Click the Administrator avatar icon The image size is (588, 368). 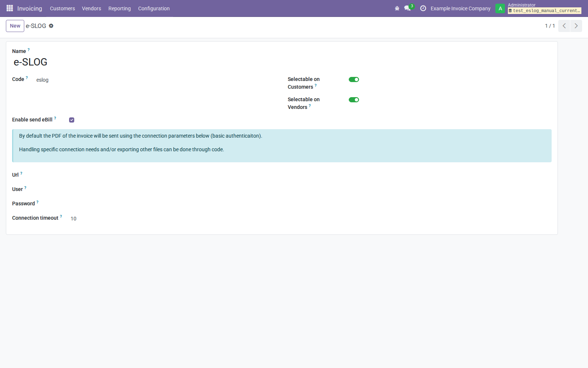(x=500, y=8)
